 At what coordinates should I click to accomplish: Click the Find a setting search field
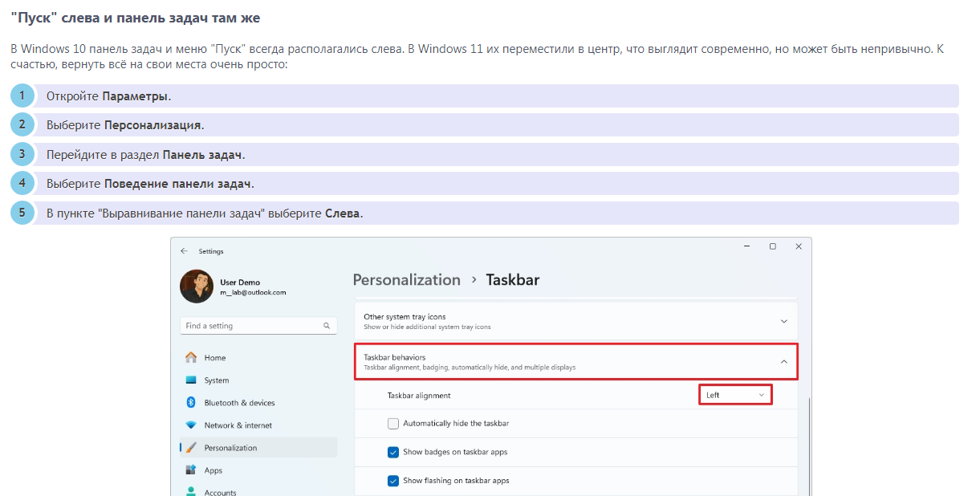tap(250, 326)
